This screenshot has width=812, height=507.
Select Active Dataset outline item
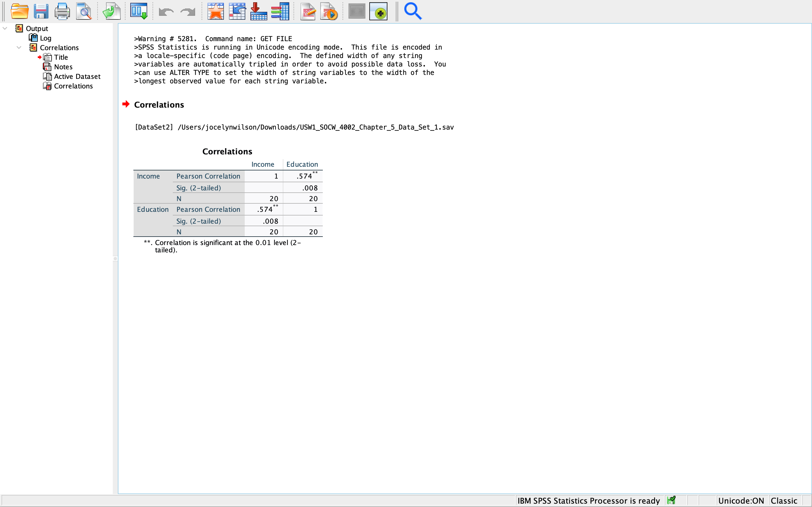[77, 76]
